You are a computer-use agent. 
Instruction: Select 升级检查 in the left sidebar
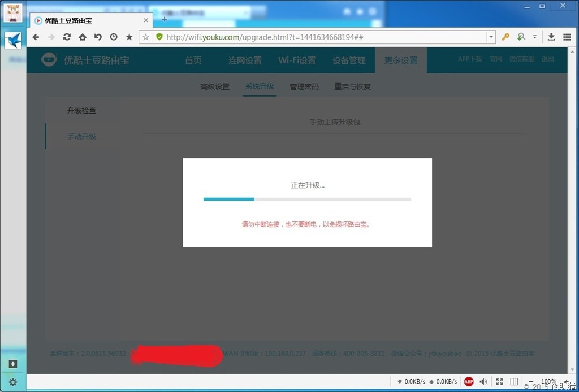tap(81, 111)
